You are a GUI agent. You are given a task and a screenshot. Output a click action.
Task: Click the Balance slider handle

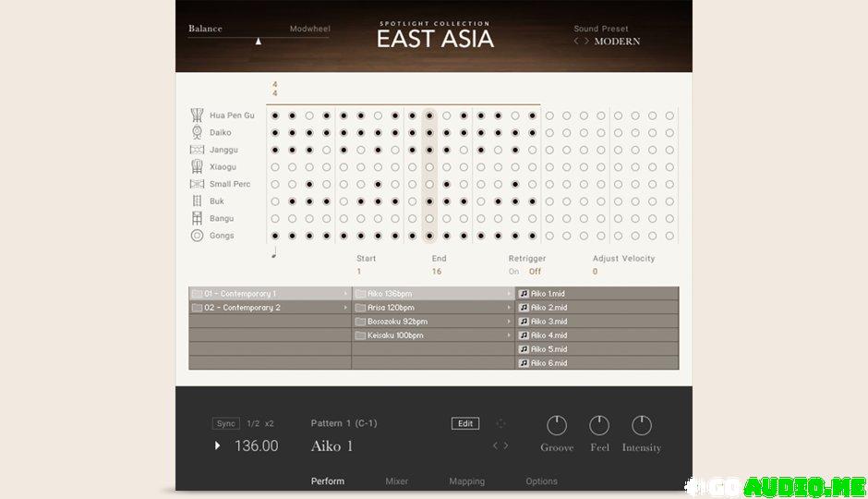258,41
